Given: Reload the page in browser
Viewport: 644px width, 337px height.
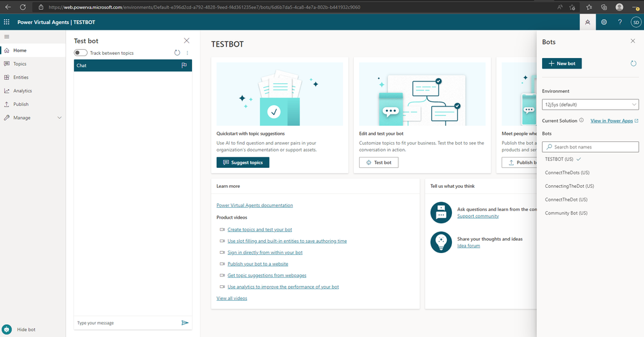Looking at the screenshot, I should (23, 7).
